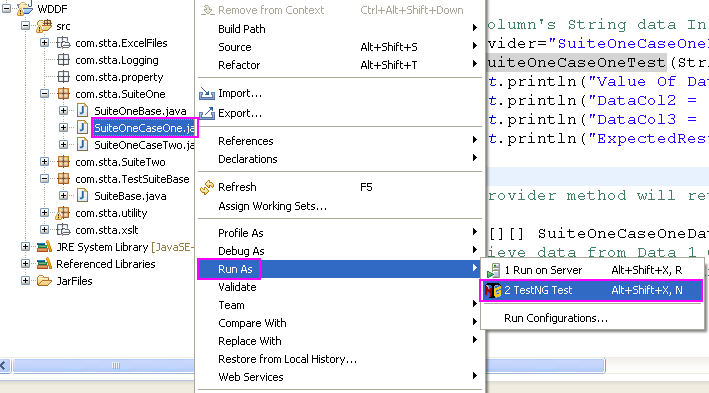Screen dimensions: 709x393
Task: Click the com.stta.property package icon
Action: (x=63, y=77)
